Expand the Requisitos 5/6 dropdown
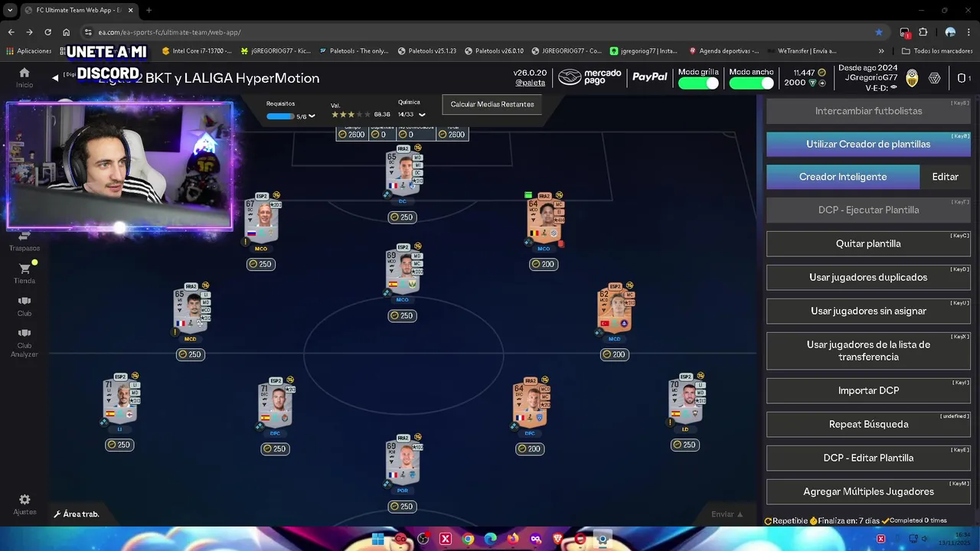Image resolution: width=980 pixels, height=551 pixels. pyautogui.click(x=311, y=116)
